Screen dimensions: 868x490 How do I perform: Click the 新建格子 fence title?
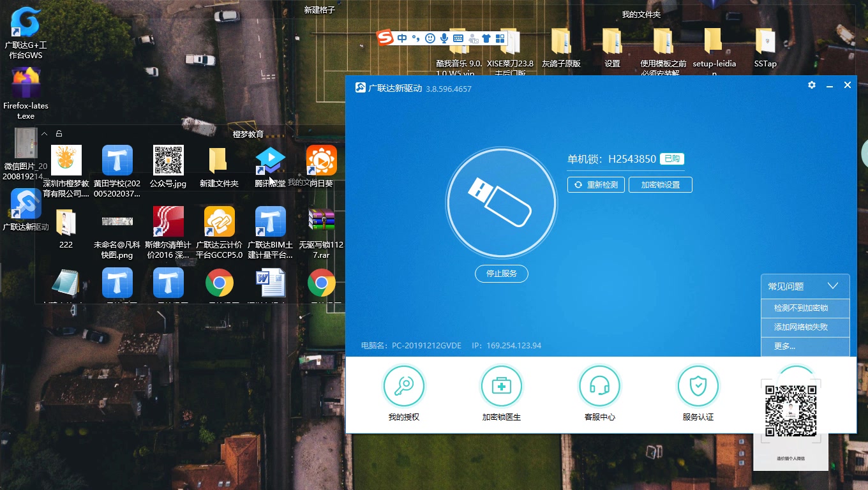319,10
